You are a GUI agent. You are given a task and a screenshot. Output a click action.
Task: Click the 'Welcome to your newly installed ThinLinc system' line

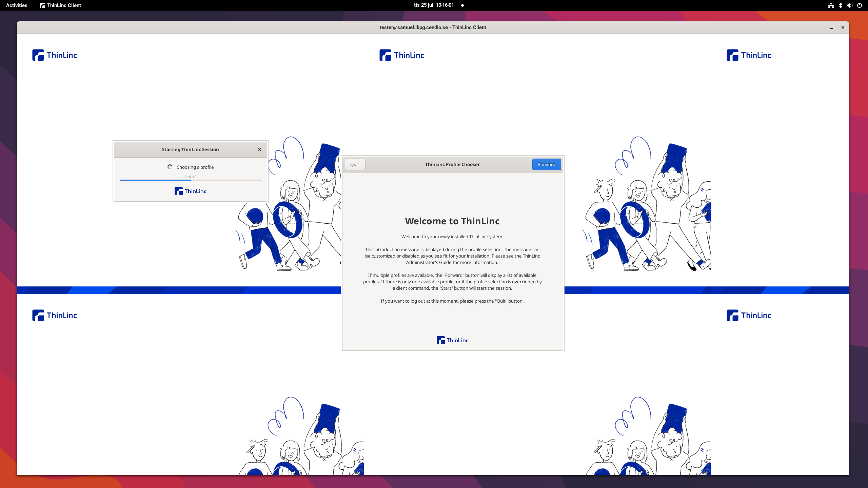click(x=452, y=237)
